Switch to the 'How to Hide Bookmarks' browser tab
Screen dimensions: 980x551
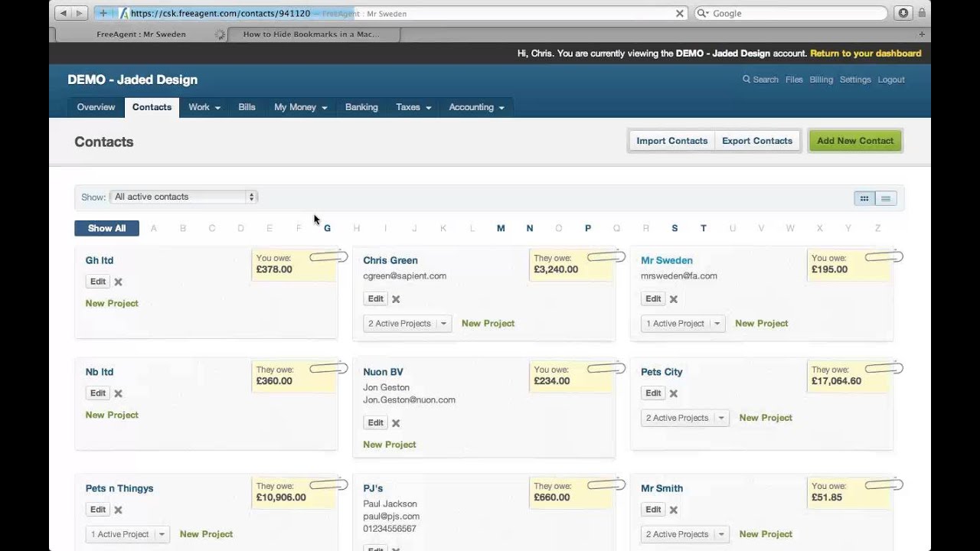tap(314, 34)
